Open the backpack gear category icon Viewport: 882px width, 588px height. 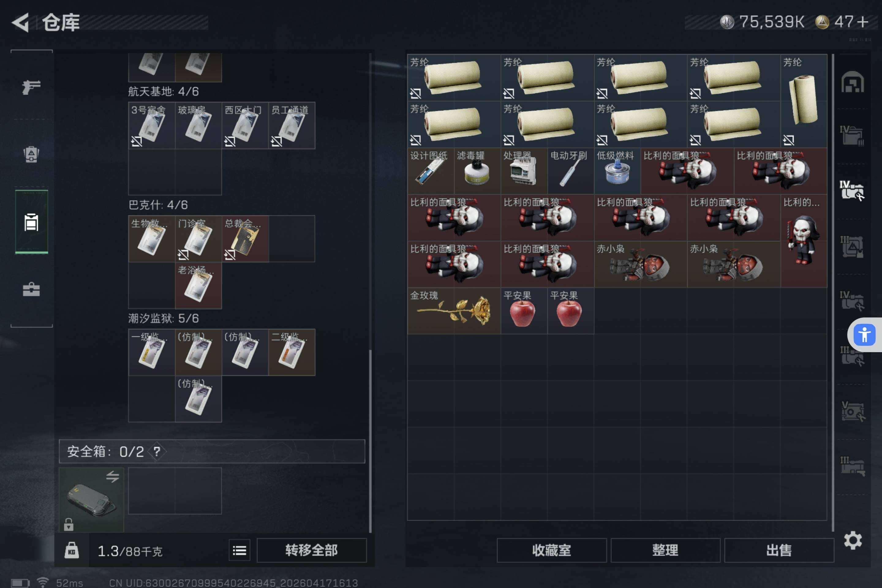pyautogui.click(x=31, y=154)
